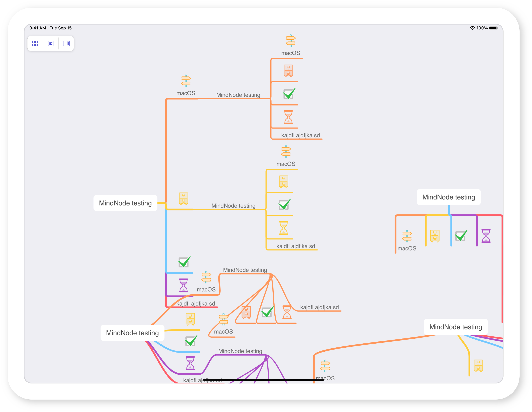Screen dimensions: 532x412
Task: Select the yellow 'MindNode testing' branch label
Action: [x=233, y=206]
